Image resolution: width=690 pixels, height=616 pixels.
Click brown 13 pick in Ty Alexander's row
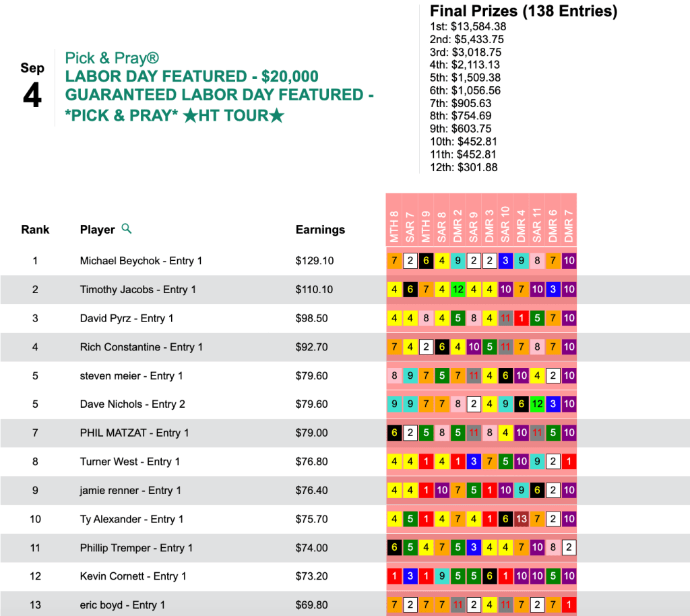pyautogui.click(x=521, y=519)
